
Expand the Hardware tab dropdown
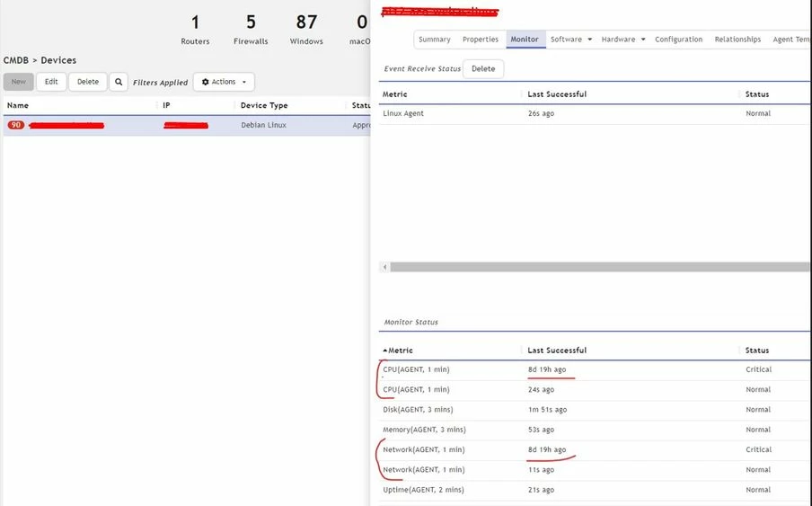pos(623,40)
